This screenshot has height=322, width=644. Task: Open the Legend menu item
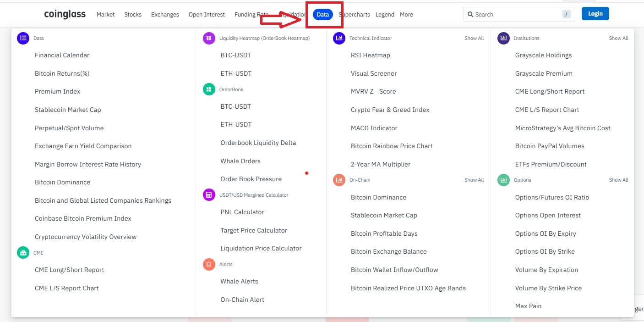coord(385,14)
